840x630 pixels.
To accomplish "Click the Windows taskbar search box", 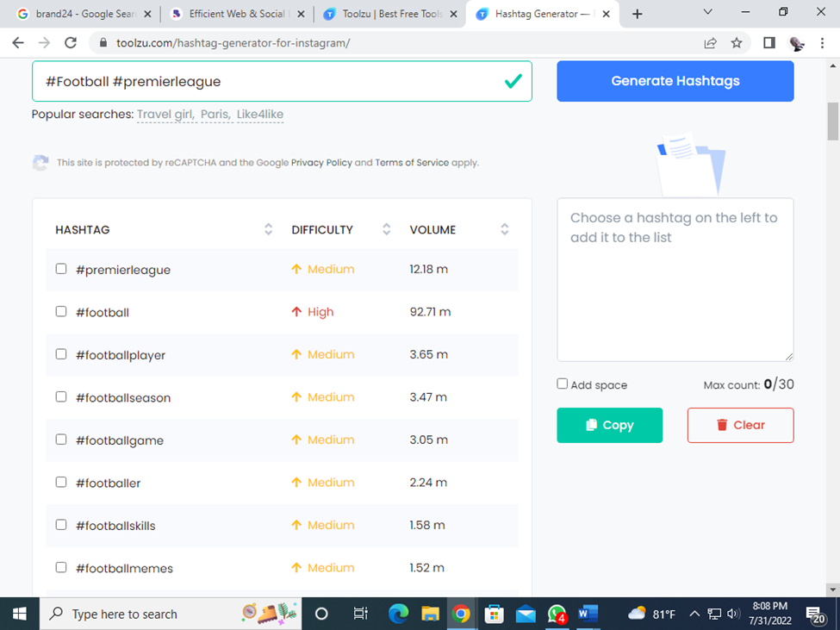I will coord(171,614).
